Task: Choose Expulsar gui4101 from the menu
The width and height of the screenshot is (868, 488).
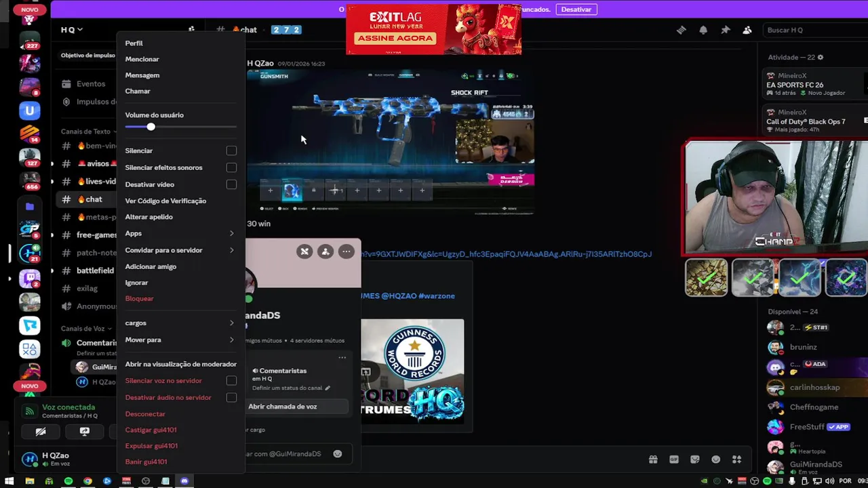Action: [x=151, y=446]
